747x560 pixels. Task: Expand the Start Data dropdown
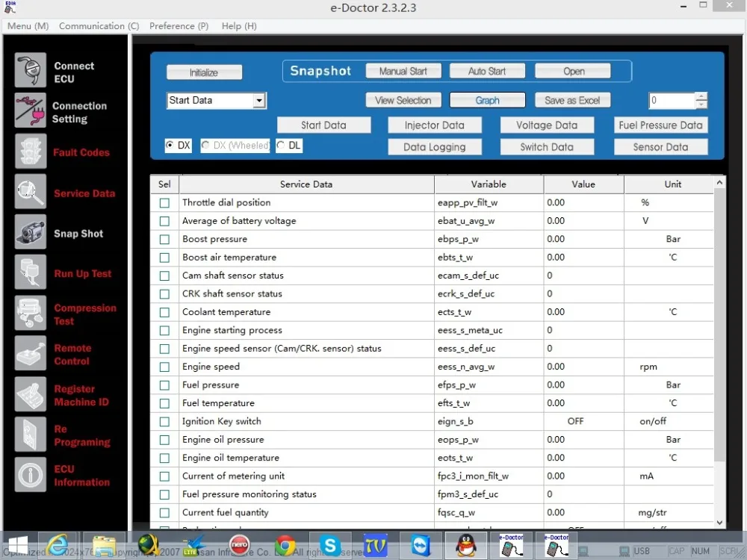(258, 101)
